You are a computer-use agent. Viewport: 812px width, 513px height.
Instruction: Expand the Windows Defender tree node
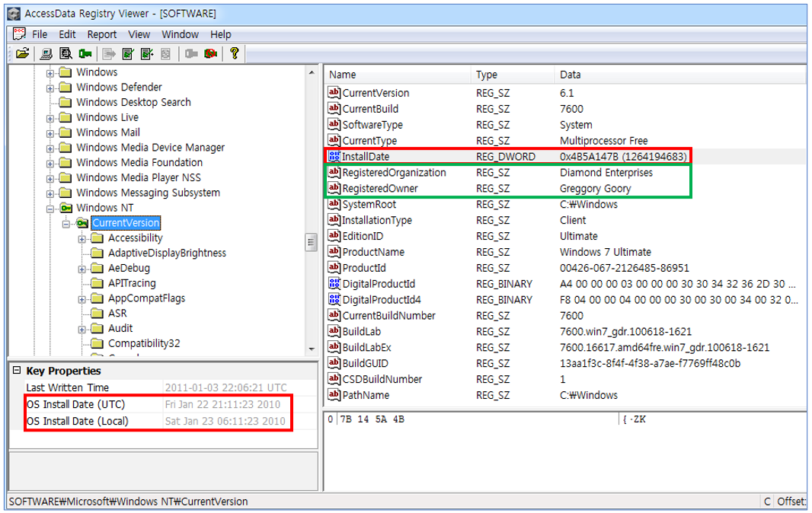50,88
